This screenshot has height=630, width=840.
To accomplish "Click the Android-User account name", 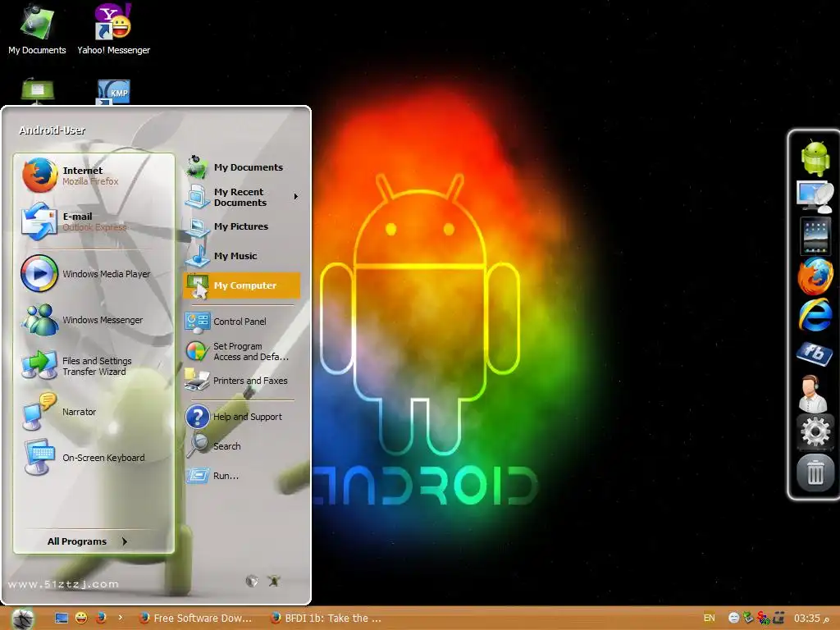I will coord(52,130).
